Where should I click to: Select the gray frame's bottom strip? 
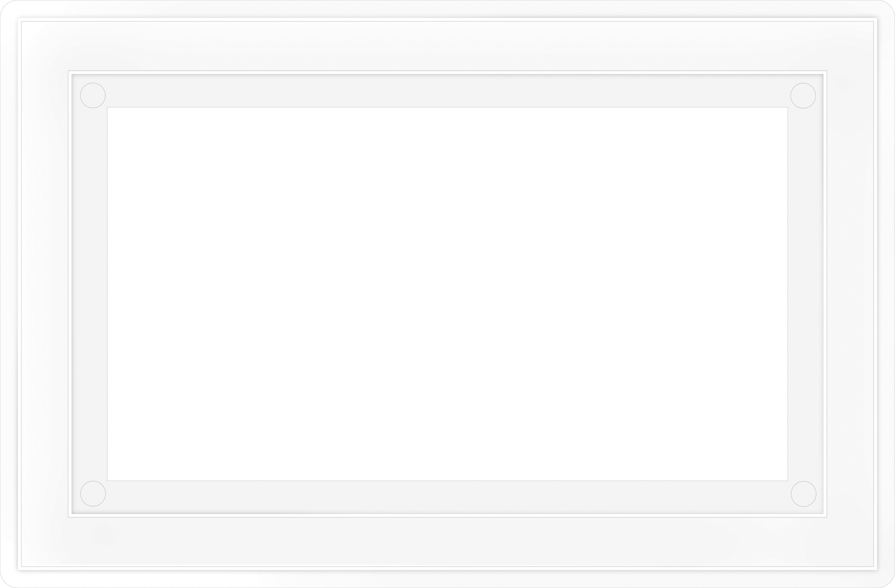tap(447, 497)
